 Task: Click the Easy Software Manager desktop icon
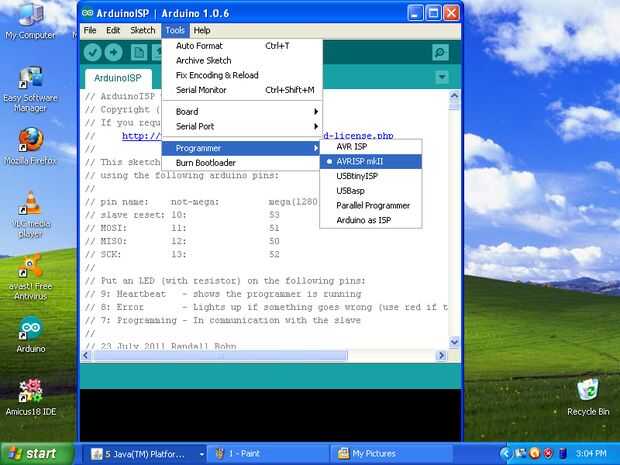point(30,89)
